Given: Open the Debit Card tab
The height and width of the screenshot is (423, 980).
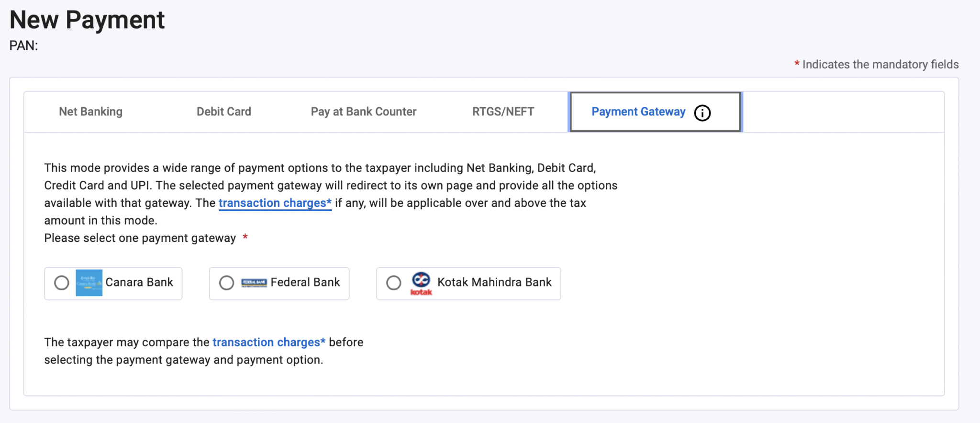Looking at the screenshot, I should (x=224, y=112).
